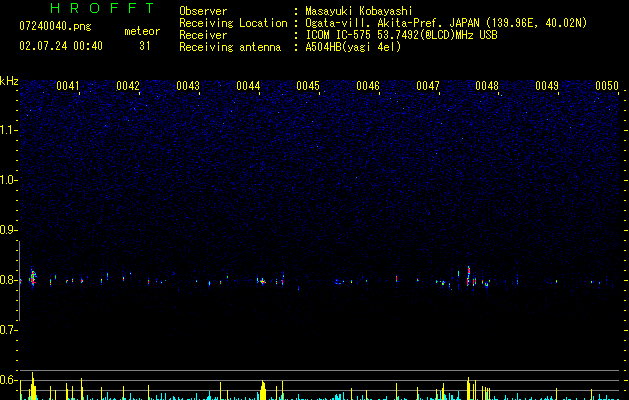Click the 0042 time marker

point(128,86)
